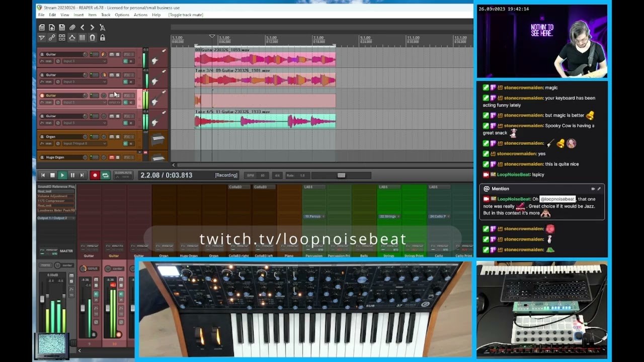Screen dimensions: 644x362
Task: Open the Actions menu
Action: tap(140, 15)
